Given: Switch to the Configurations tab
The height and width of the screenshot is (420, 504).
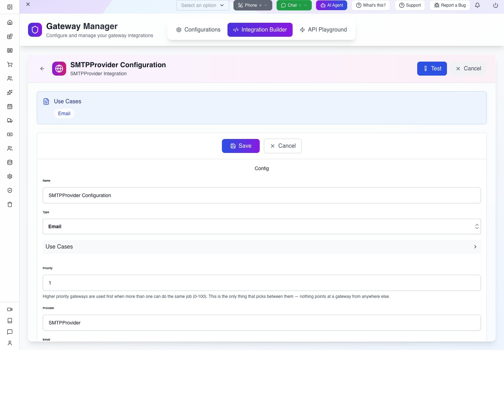Looking at the screenshot, I should coord(198,30).
